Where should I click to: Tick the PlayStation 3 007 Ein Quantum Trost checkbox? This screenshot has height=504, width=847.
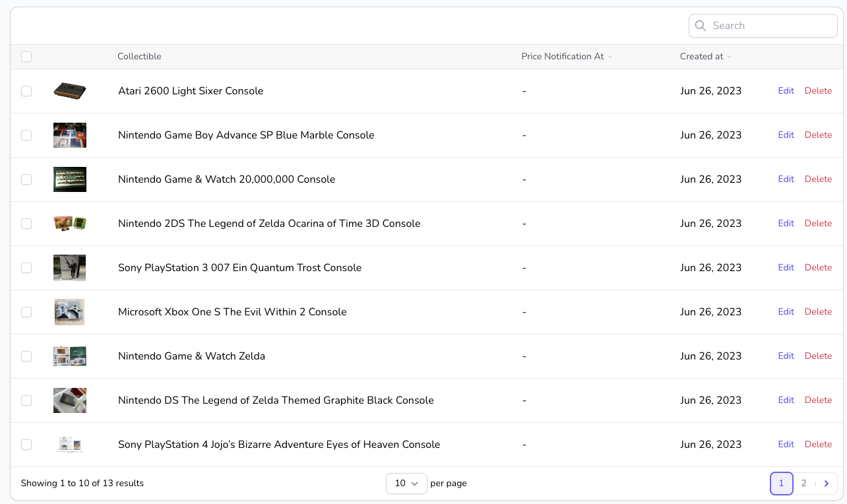point(26,268)
